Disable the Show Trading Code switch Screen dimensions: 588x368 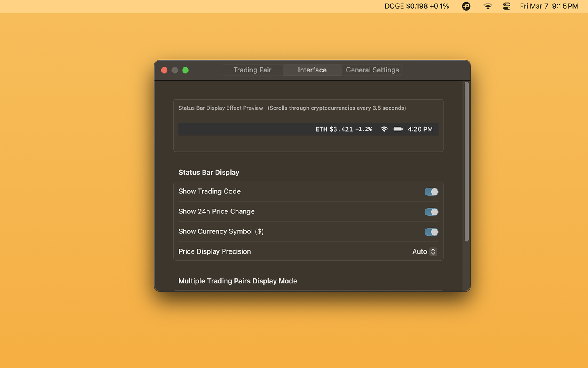point(431,192)
